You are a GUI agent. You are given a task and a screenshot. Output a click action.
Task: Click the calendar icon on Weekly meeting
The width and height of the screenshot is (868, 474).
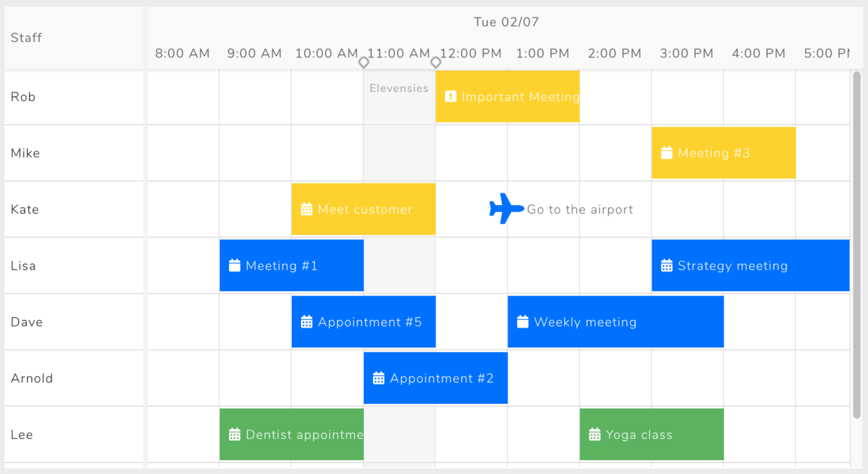[x=522, y=321]
